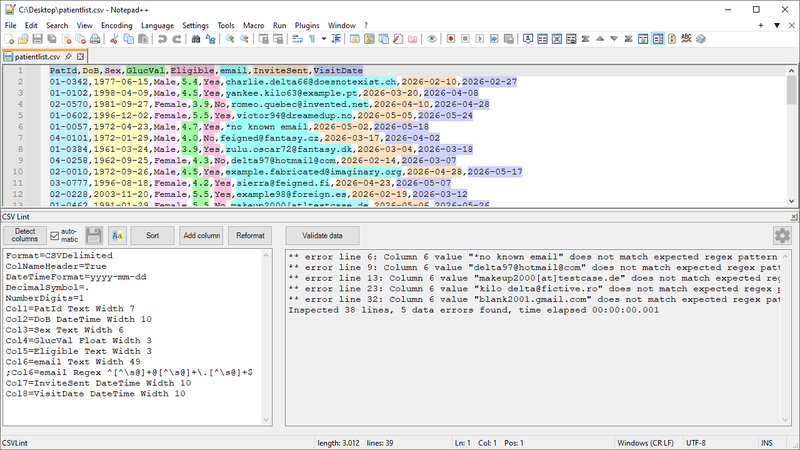
Task: Click the metadata box scrollbar down arrow
Action: pyautogui.click(x=266, y=420)
